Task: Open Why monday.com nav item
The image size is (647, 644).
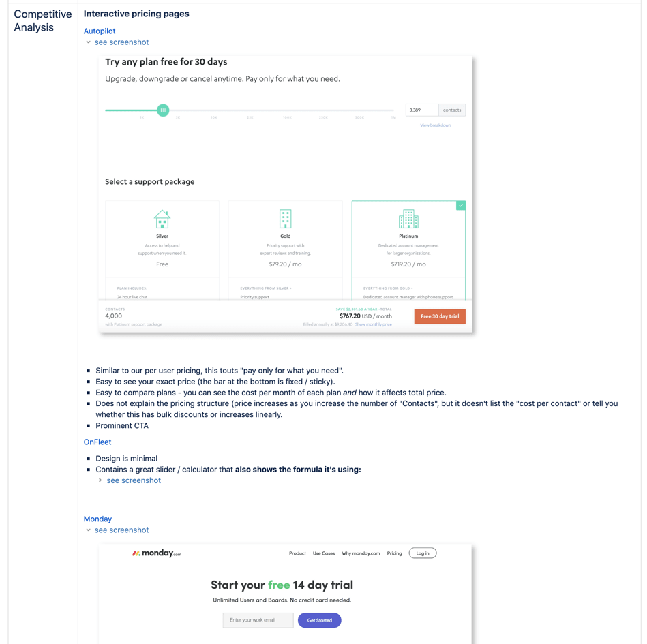Action: pos(361,553)
